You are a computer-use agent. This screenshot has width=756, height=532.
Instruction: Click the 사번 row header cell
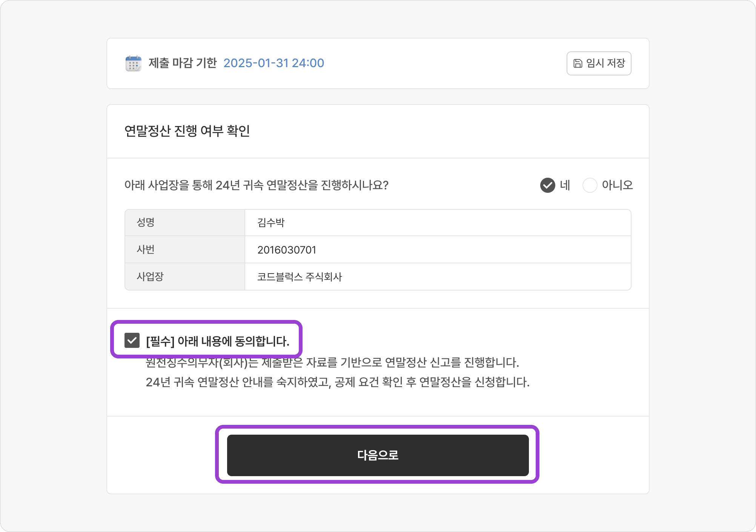(185, 250)
